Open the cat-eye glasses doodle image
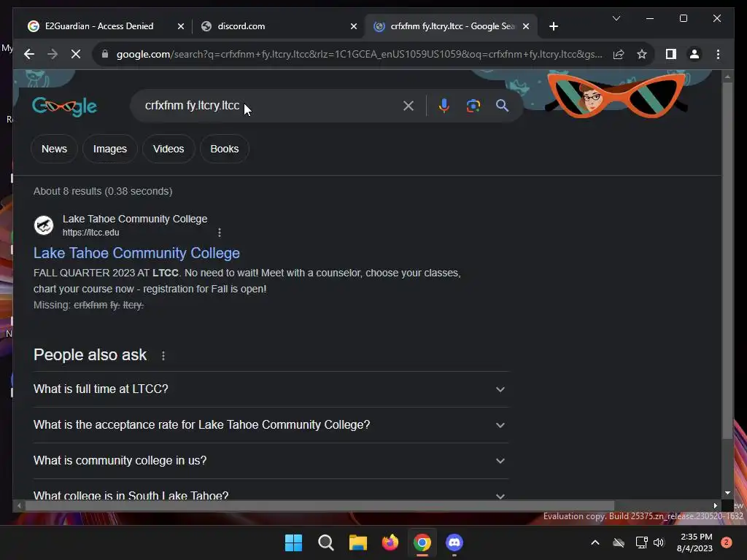The image size is (747, 560). (x=616, y=96)
